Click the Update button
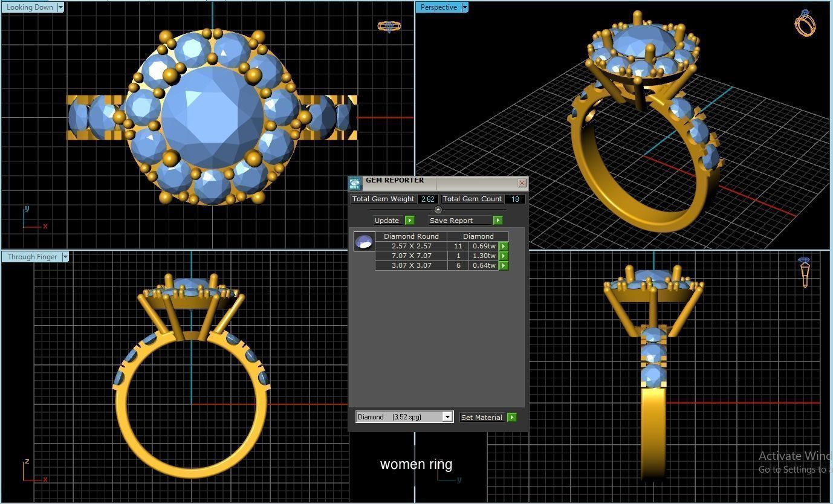This screenshot has height=504, width=833. pyautogui.click(x=389, y=220)
